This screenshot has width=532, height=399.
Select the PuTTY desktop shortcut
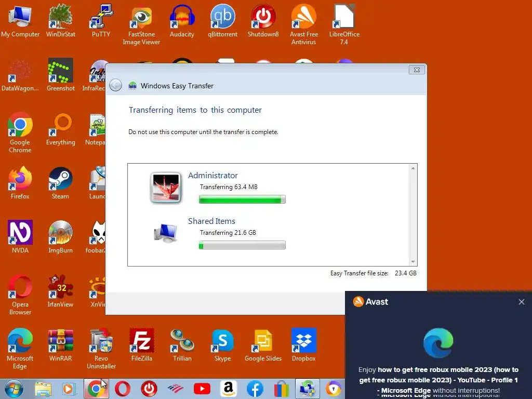pos(101,21)
